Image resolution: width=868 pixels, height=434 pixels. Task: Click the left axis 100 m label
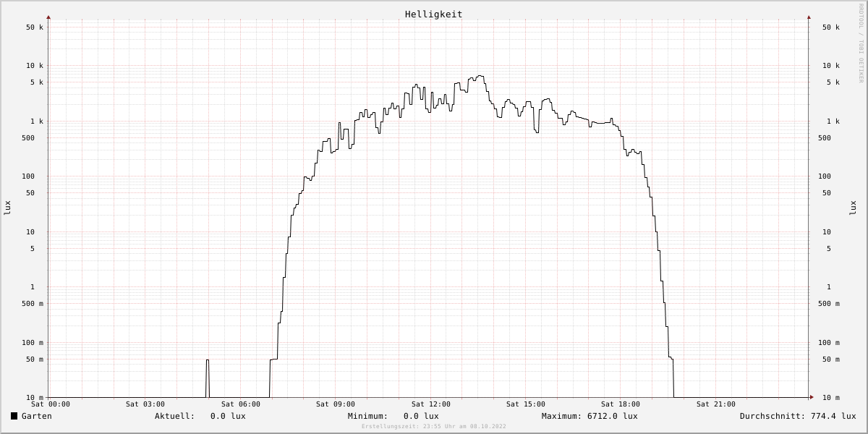coord(33,343)
